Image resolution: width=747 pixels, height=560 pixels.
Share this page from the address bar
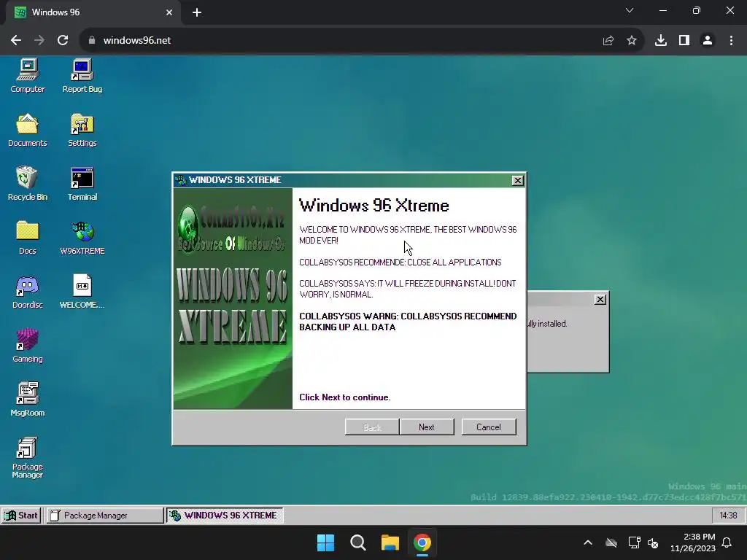(x=608, y=41)
